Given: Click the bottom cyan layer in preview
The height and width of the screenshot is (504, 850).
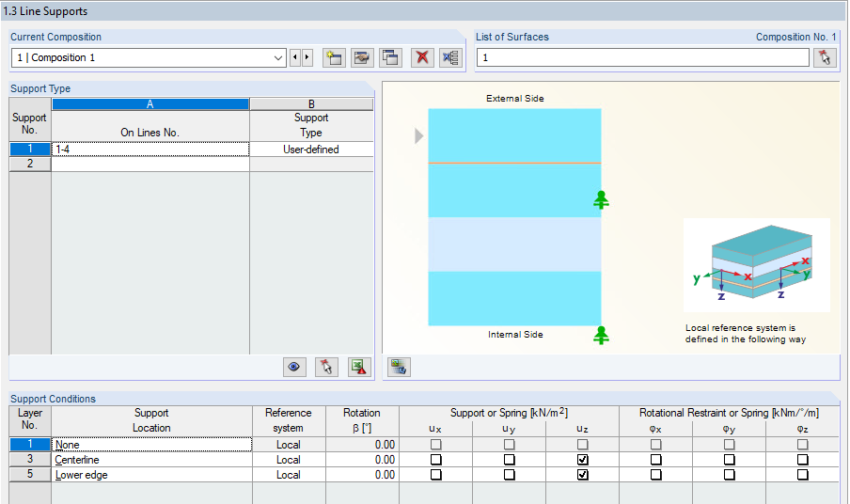Looking at the screenshot, I should click(514, 299).
